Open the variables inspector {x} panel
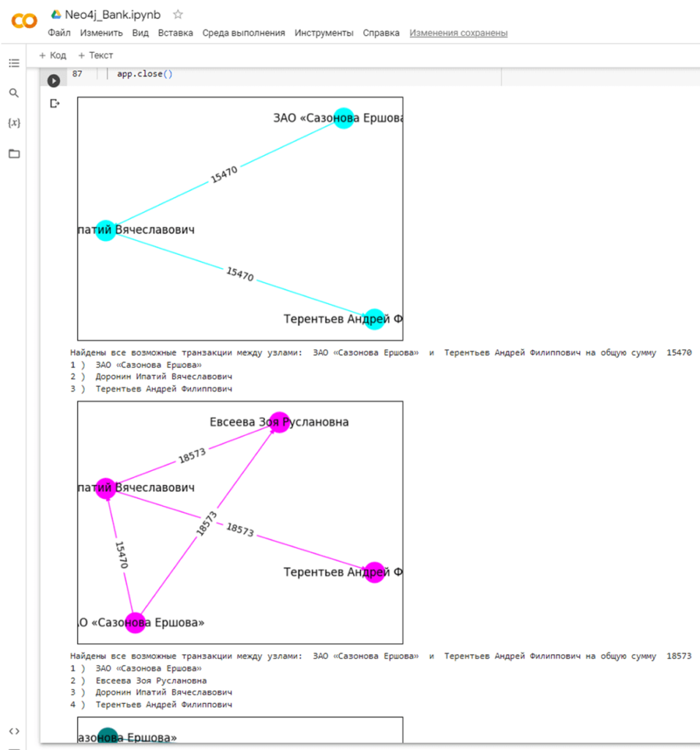Screen dimensions: 700x750 [x=14, y=123]
